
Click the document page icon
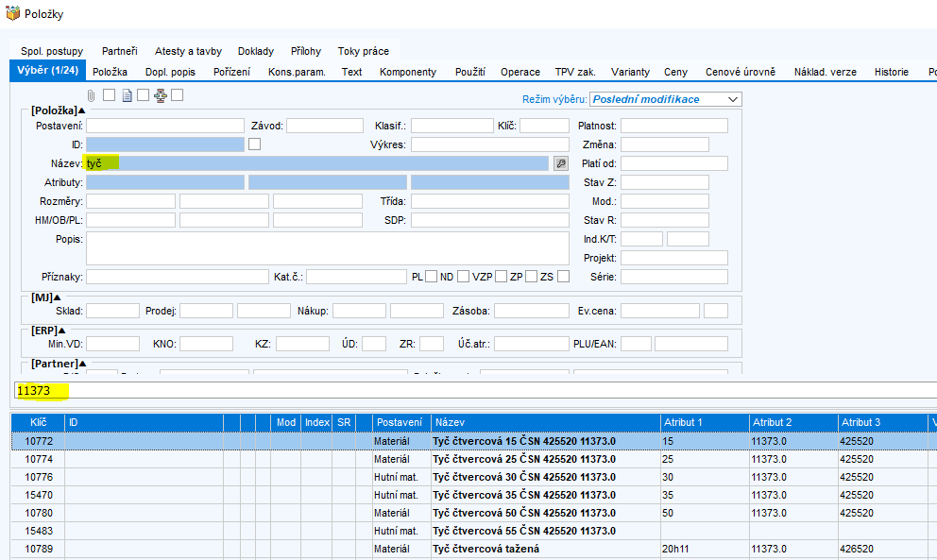tap(126, 95)
